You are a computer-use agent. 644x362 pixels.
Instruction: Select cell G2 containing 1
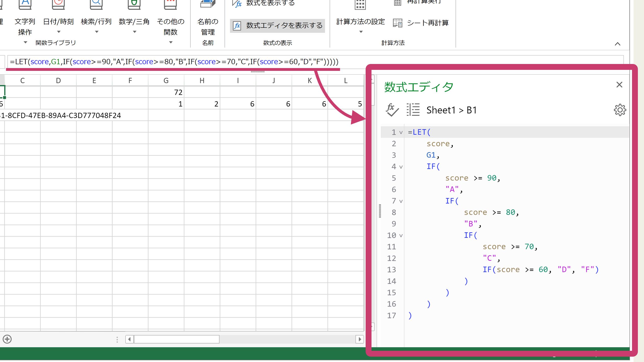[166, 104]
